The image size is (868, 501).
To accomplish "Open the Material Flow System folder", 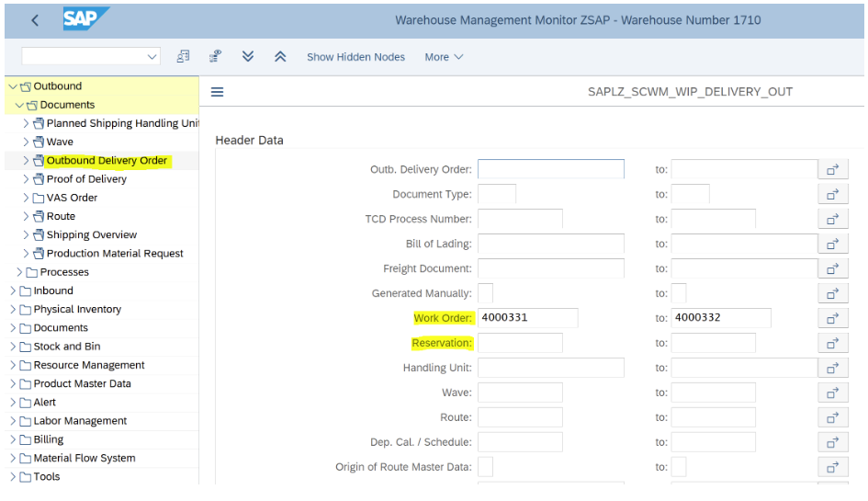I will tap(85, 459).
